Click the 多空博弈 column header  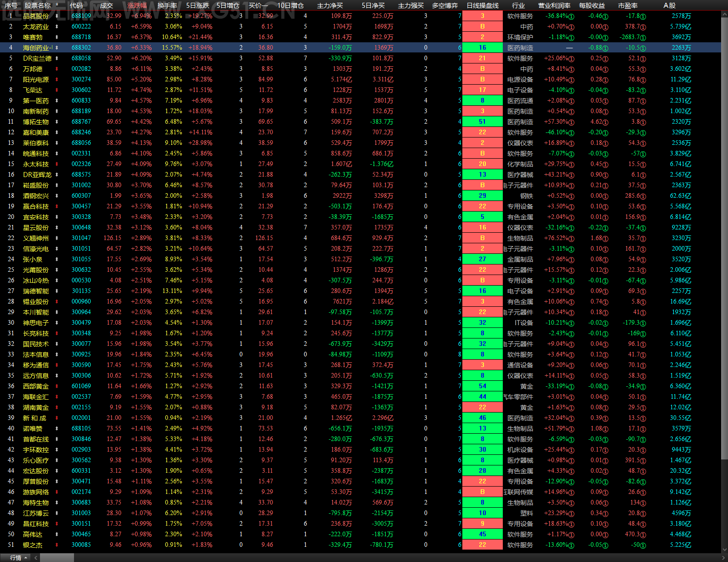point(445,6)
